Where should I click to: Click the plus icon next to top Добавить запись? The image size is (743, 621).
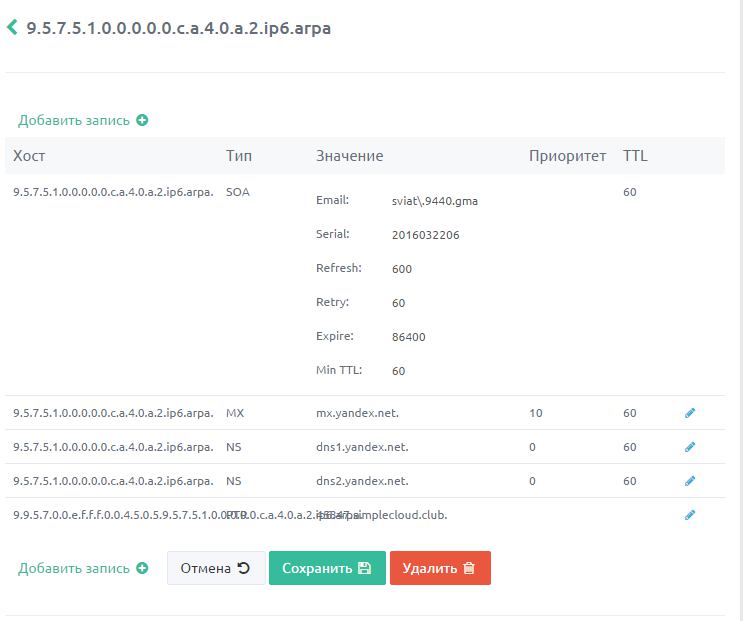(x=142, y=120)
